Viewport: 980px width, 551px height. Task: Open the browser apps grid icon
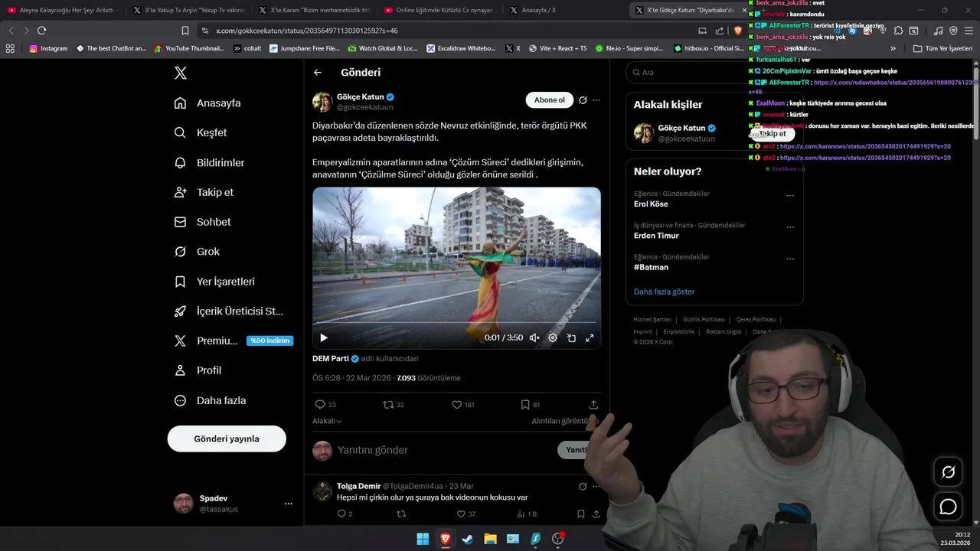10,48
